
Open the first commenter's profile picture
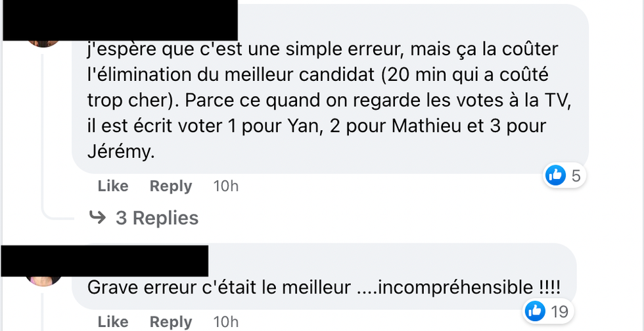click(x=45, y=39)
